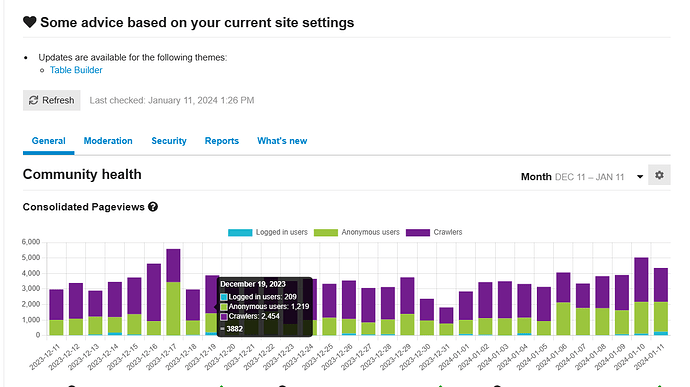Screen dimensions: 690x387
Task: Open the Table Builder theme link
Action: 76,70
